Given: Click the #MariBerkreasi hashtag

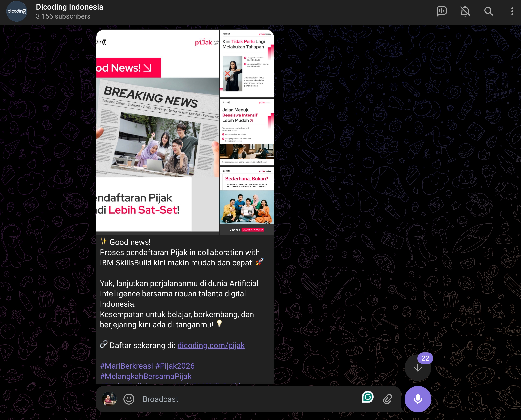Looking at the screenshot, I should click(x=126, y=366).
